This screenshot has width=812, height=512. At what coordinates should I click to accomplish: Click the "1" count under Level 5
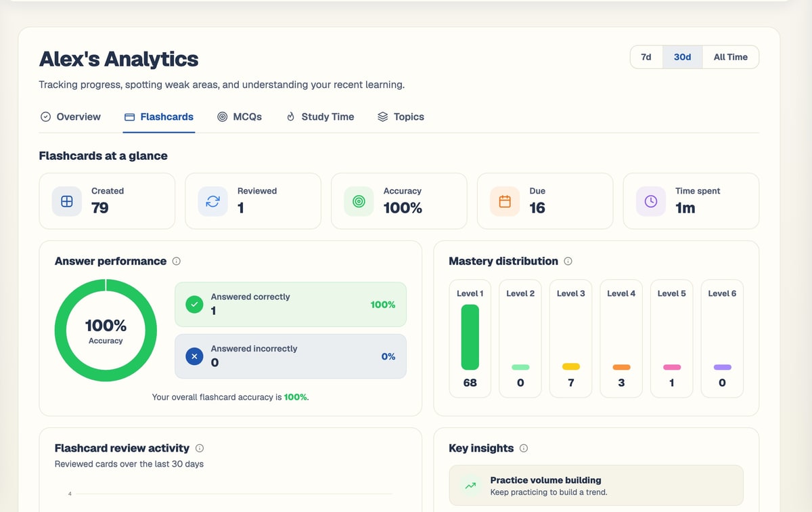pyautogui.click(x=672, y=383)
